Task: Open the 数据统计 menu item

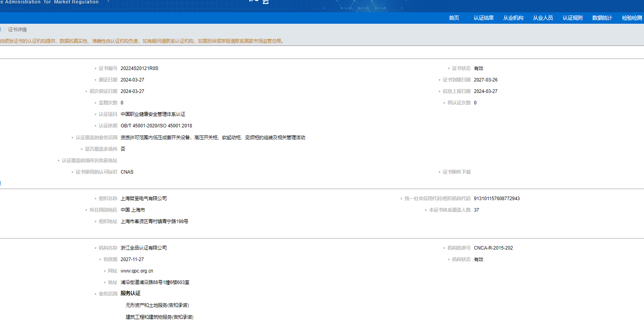Action: coord(602,18)
